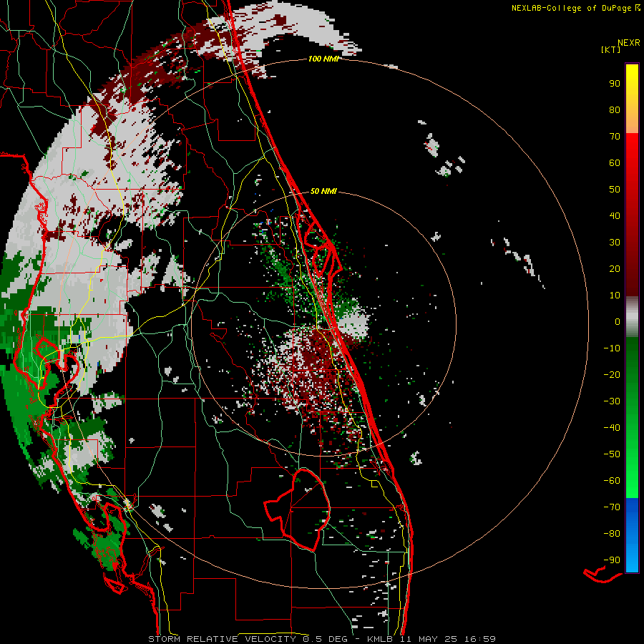
Task: Click the -60 value on the velocity scale
Action: [612, 481]
